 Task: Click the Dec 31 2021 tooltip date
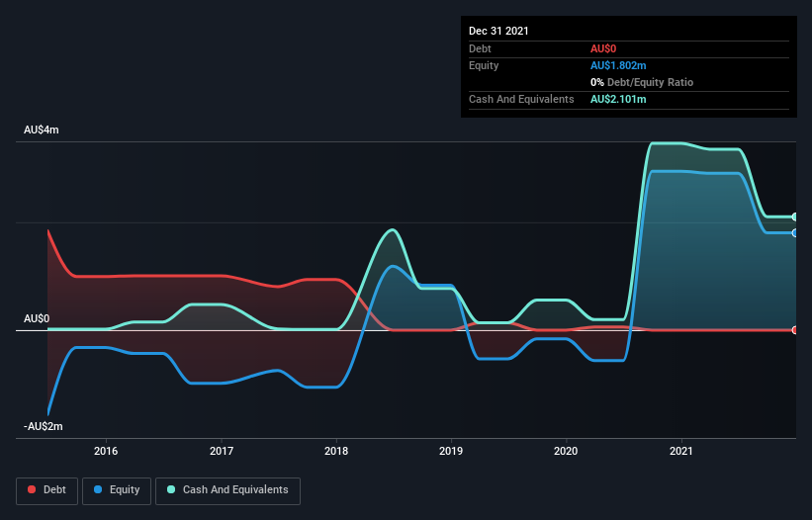click(498, 31)
